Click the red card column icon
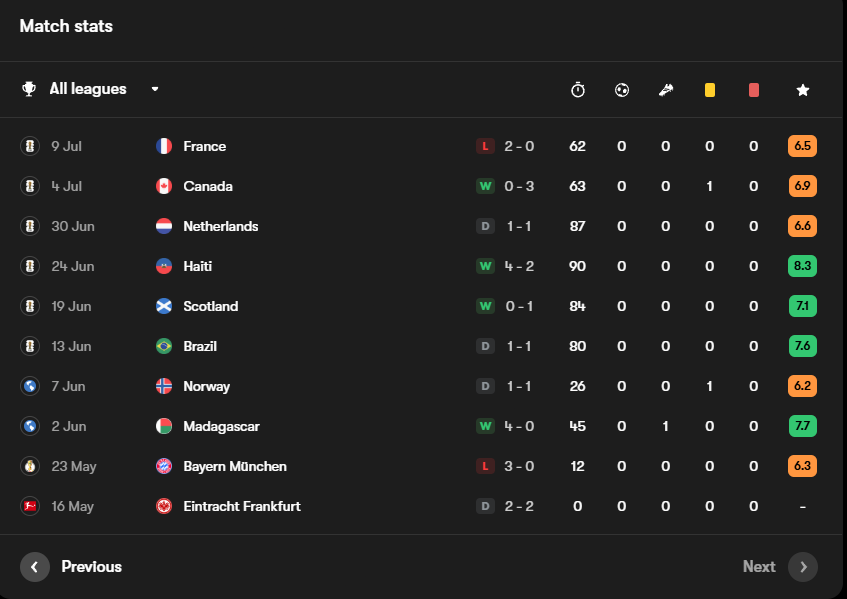The width and height of the screenshot is (847, 599). click(x=754, y=90)
